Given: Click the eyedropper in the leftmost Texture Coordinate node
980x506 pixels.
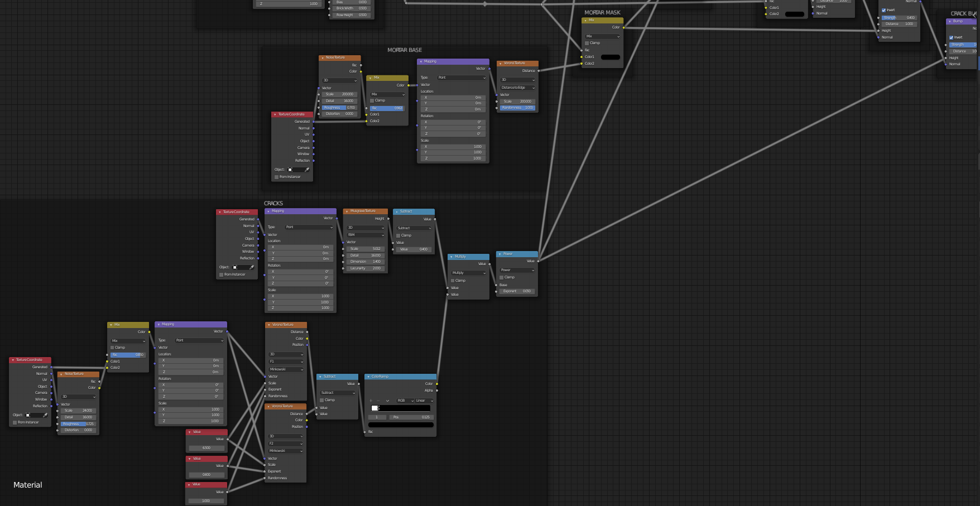Looking at the screenshot, I should click(x=45, y=415).
